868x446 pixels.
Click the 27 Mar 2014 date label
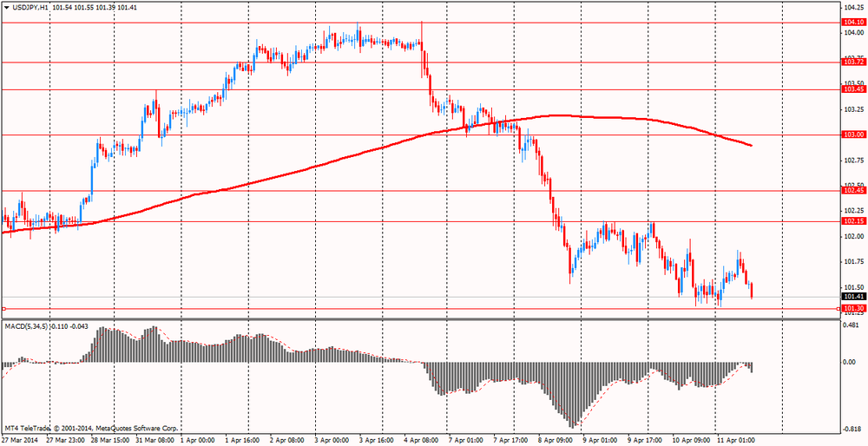coord(23,439)
